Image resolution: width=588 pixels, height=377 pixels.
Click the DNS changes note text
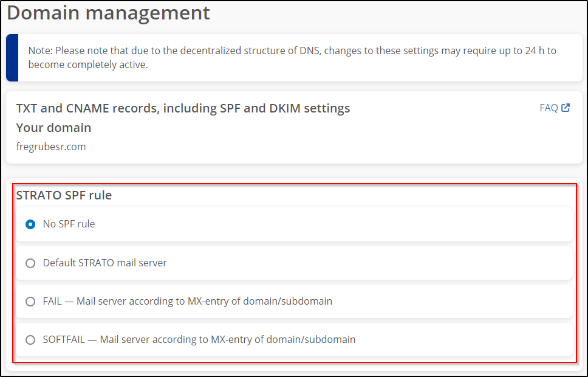click(x=292, y=57)
